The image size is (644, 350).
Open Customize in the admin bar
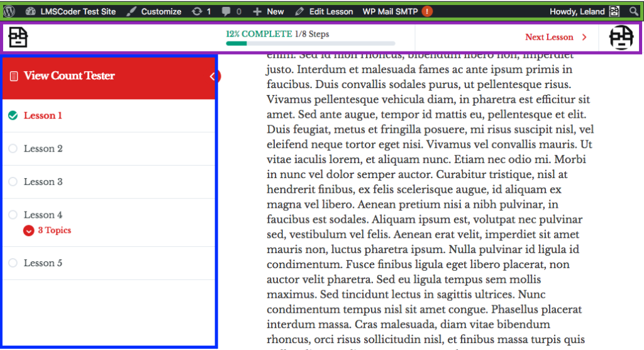[x=154, y=11]
